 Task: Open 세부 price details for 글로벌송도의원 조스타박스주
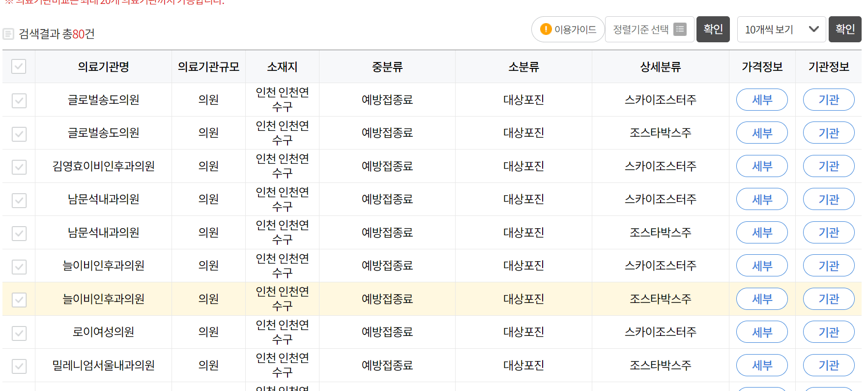(762, 133)
